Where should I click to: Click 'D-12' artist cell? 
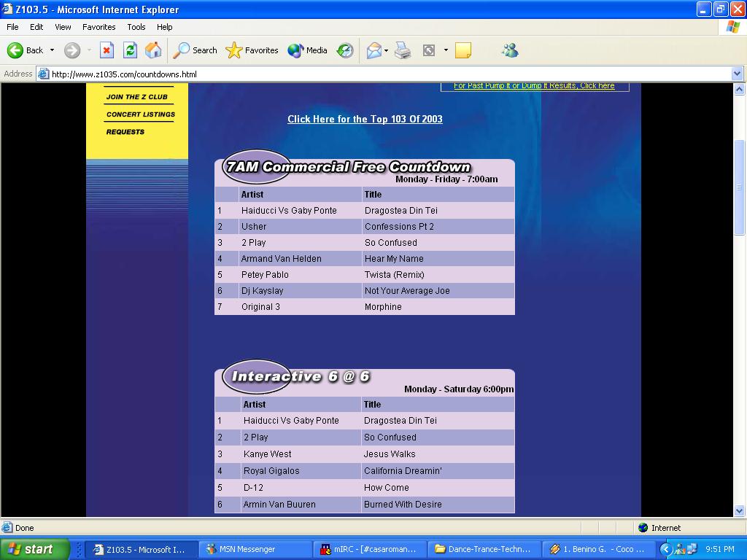253,488
